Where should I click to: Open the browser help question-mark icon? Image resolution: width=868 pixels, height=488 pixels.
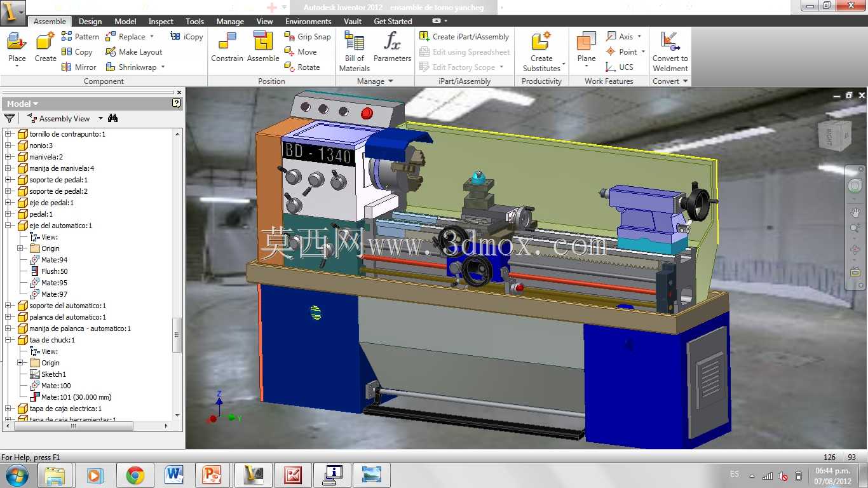click(x=177, y=104)
